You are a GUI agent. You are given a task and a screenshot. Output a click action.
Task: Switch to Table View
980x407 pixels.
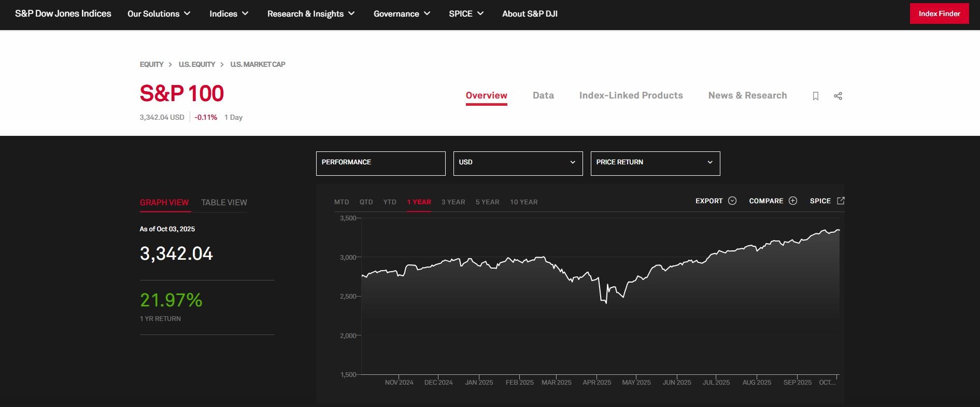pos(224,202)
